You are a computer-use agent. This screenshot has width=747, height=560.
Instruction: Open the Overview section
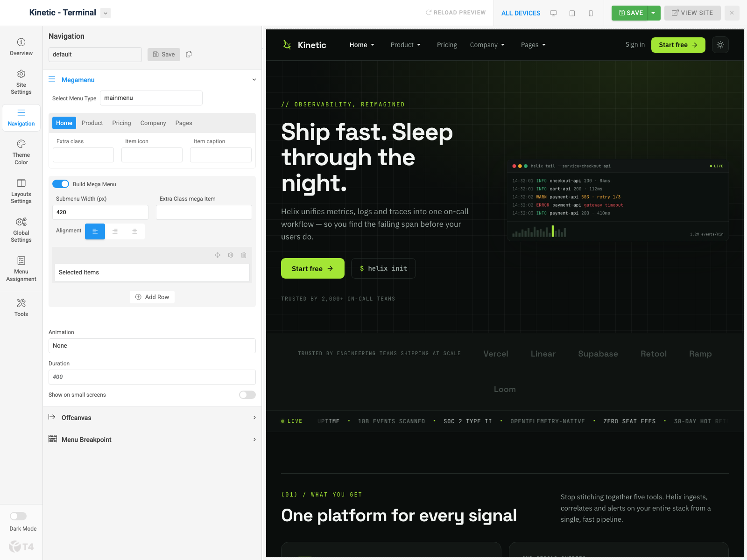coord(21,47)
